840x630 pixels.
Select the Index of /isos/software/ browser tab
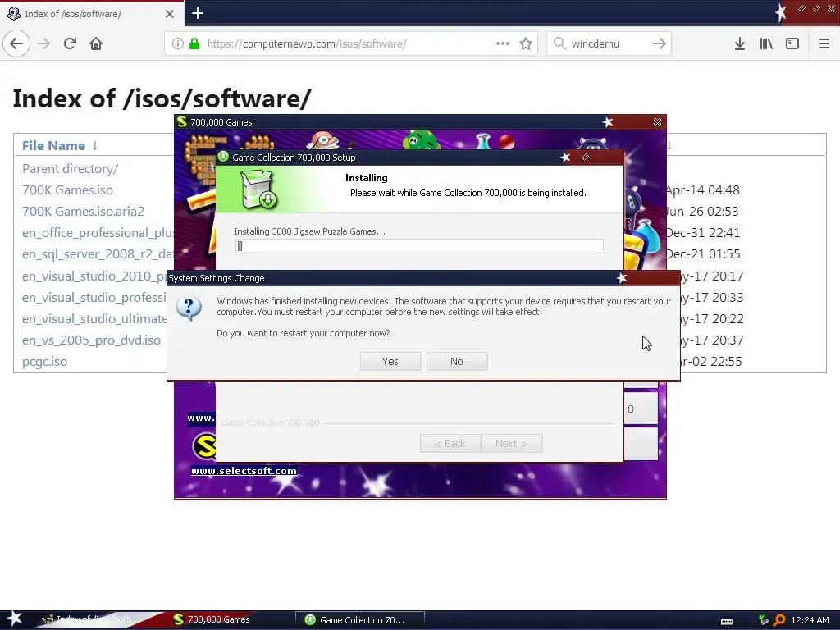92,14
